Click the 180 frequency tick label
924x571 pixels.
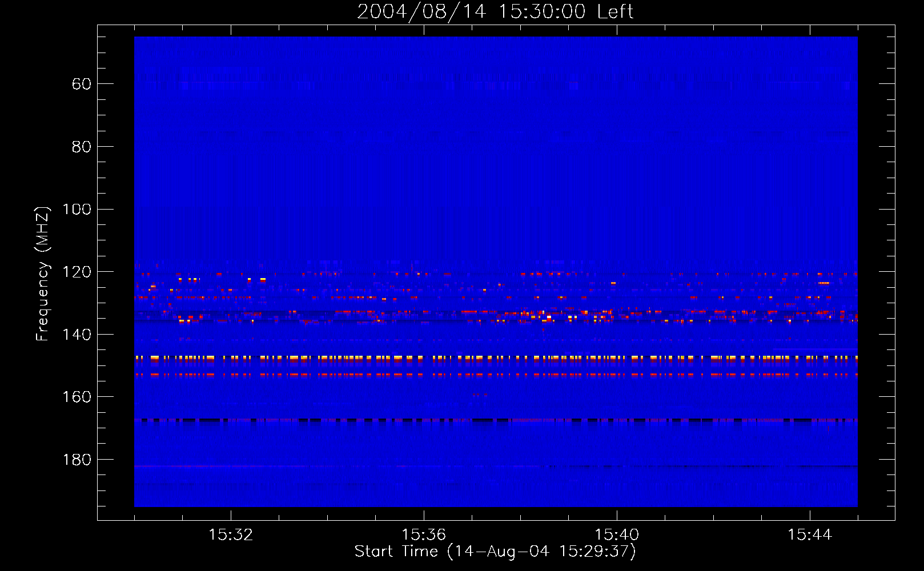(x=77, y=460)
